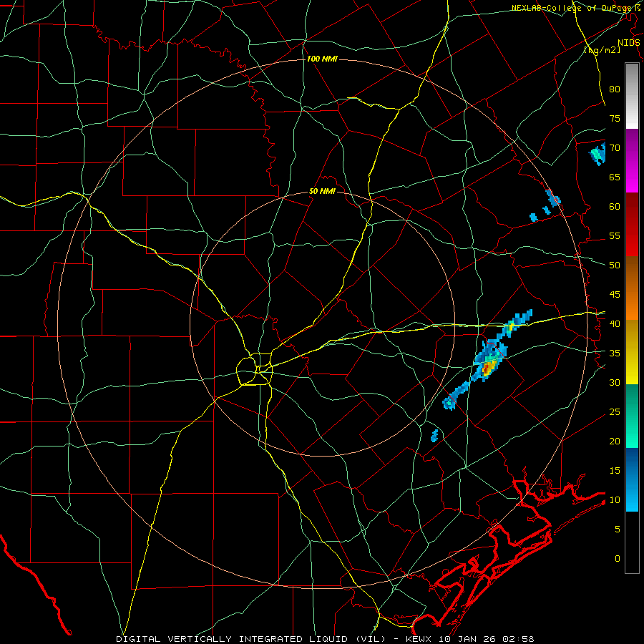Click the 10 value on the color scale
Screen dimensions: 644x644
(615, 500)
